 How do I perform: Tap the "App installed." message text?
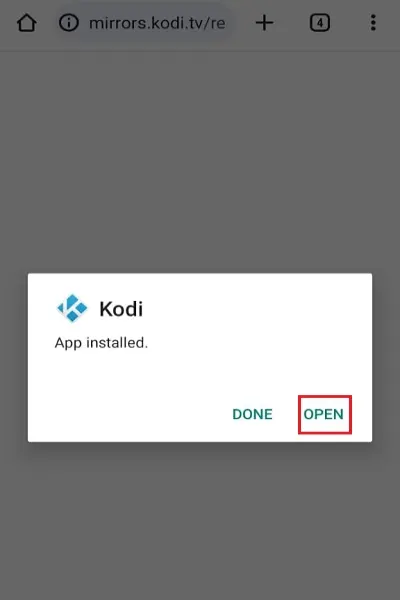(101, 343)
